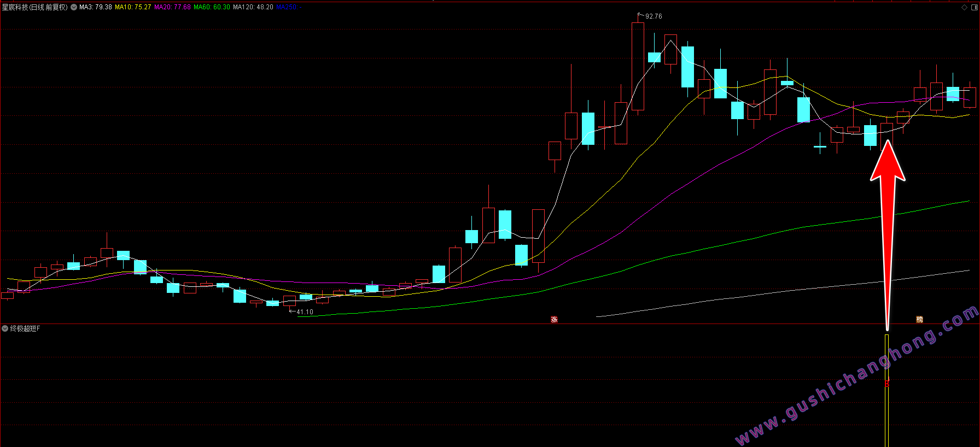Expand the 终极超短F sub-indicator dropdown arrow

point(5,328)
